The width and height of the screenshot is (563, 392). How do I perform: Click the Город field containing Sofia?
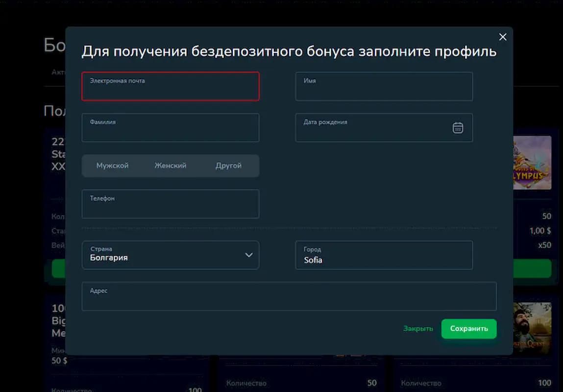pos(384,255)
